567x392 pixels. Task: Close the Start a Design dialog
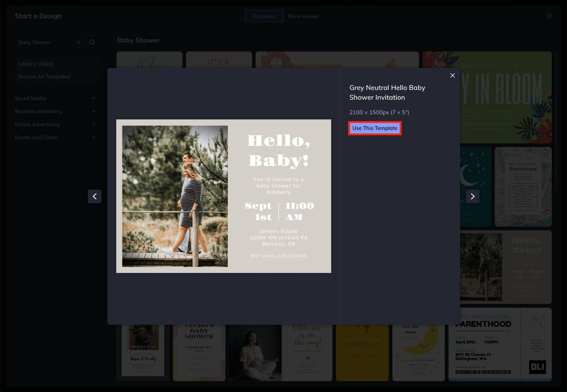pyautogui.click(x=549, y=16)
